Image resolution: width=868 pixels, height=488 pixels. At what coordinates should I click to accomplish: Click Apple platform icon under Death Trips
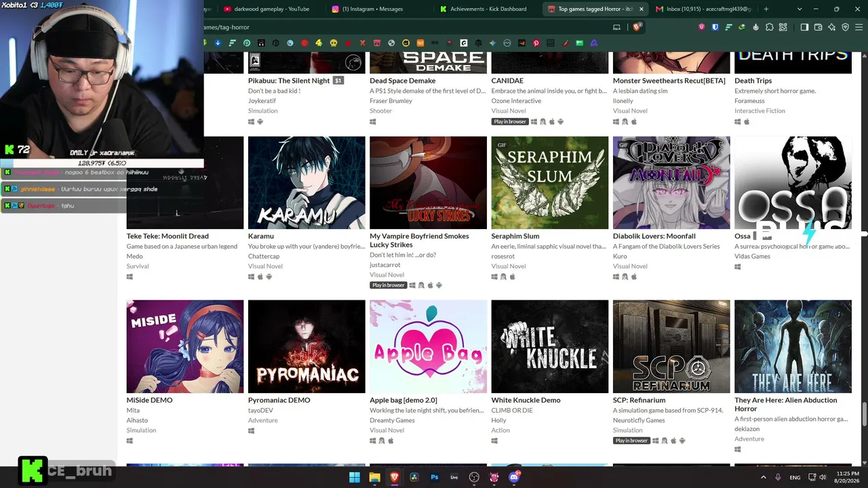[x=747, y=121]
